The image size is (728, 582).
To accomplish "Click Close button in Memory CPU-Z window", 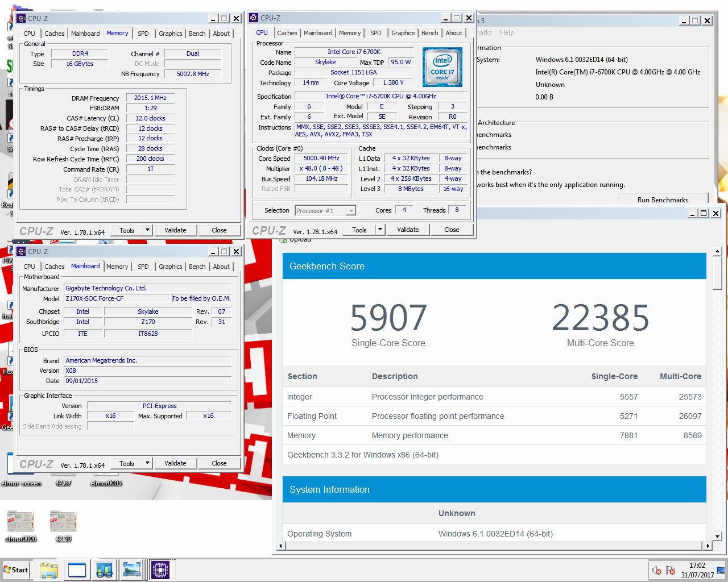I will pos(219,230).
